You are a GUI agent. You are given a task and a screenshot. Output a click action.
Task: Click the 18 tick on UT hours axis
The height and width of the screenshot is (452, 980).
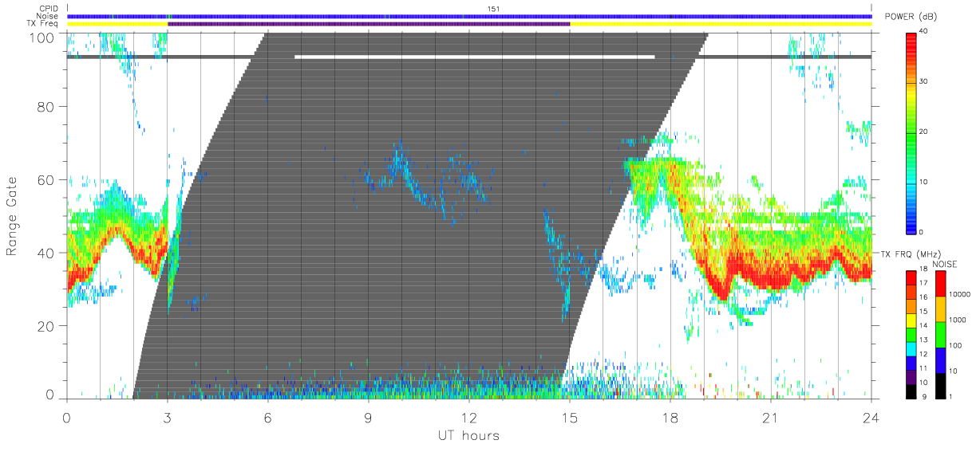pyautogui.click(x=670, y=417)
